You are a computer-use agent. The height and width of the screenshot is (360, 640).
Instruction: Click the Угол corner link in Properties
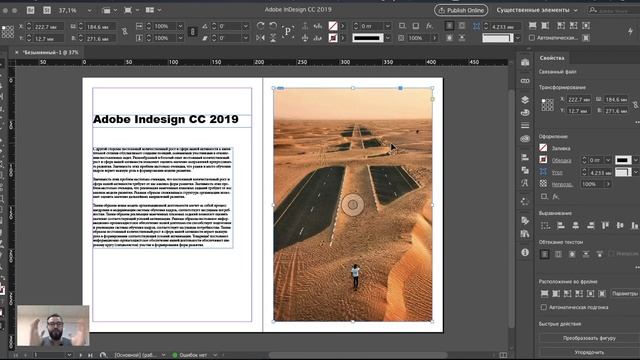click(x=557, y=173)
